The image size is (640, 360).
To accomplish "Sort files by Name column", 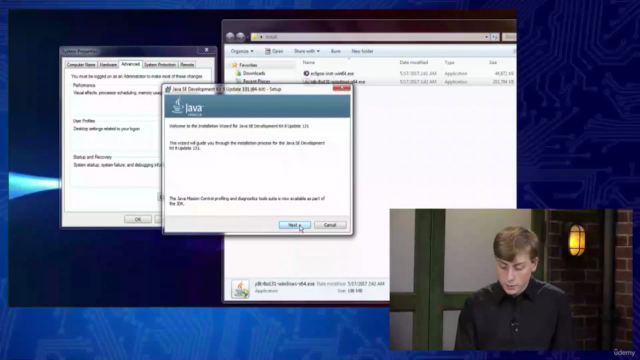I will pyautogui.click(x=309, y=62).
